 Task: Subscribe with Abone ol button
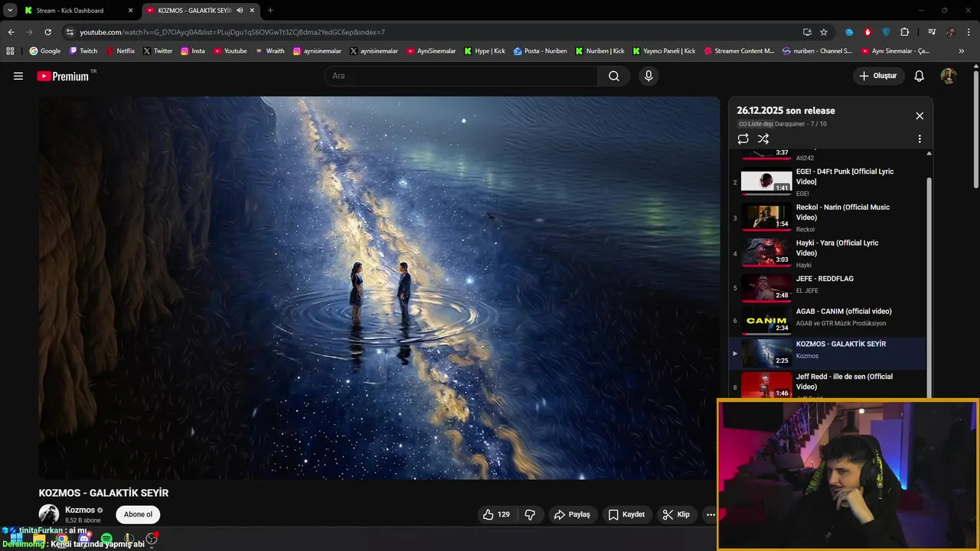point(138,514)
